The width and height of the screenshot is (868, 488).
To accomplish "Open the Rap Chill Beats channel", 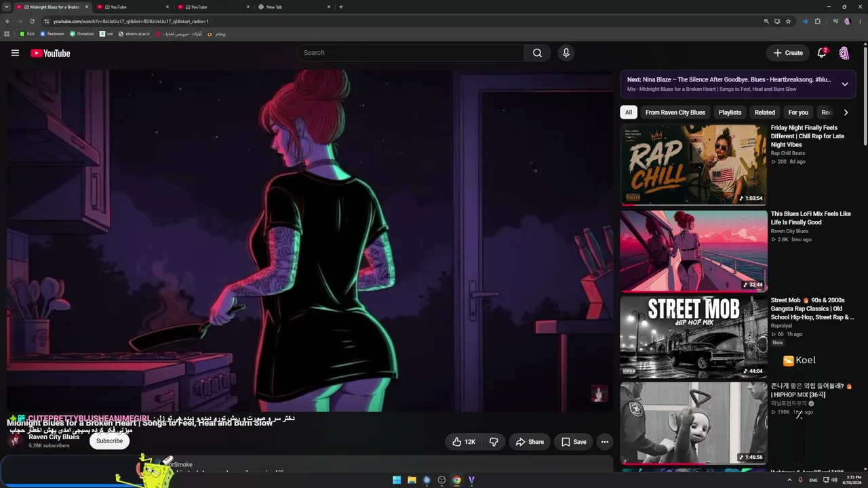I will click(x=788, y=153).
